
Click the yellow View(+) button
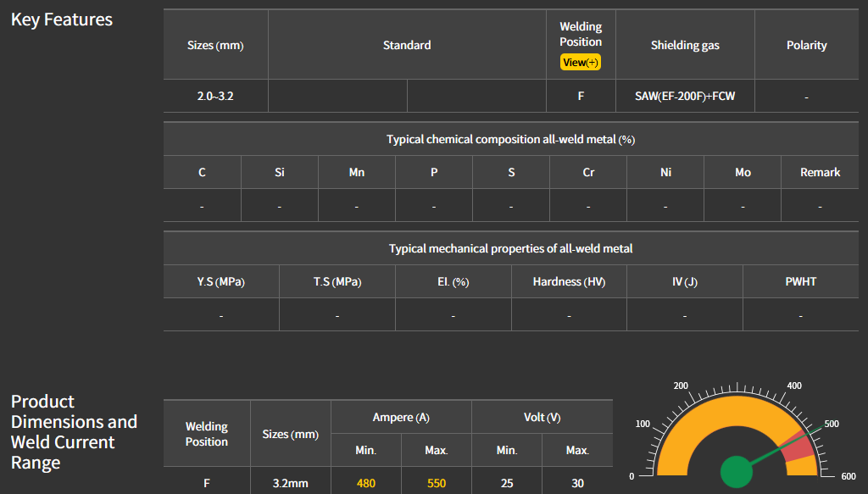(x=581, y=62)
